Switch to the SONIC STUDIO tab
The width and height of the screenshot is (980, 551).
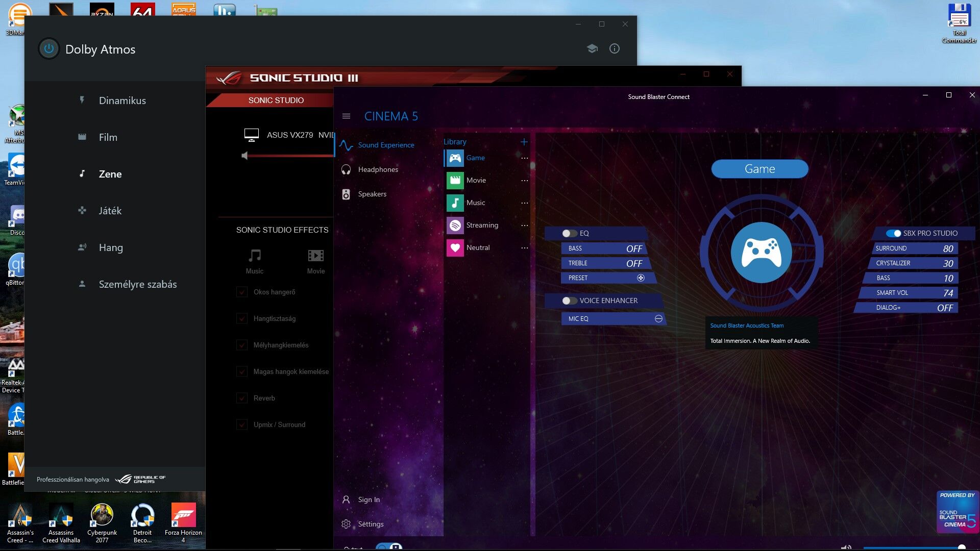276,100
